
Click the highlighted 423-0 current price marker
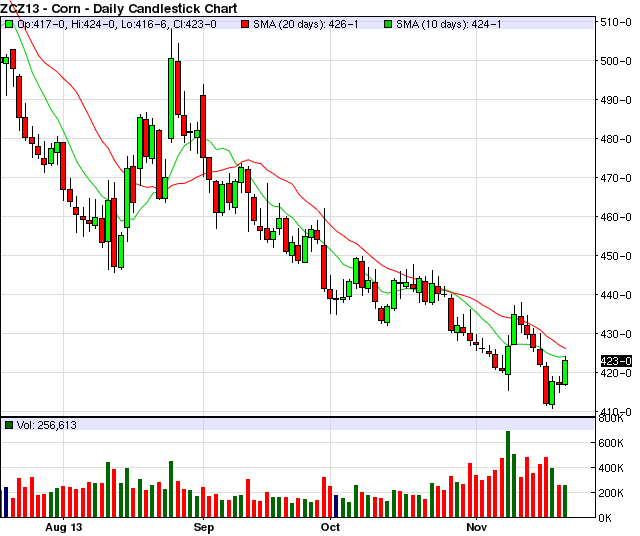(616, 361)
